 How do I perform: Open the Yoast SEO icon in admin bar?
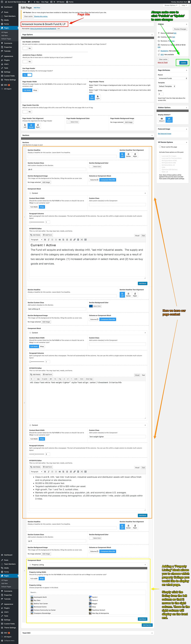pyautogui.click(x=51, y=2)
